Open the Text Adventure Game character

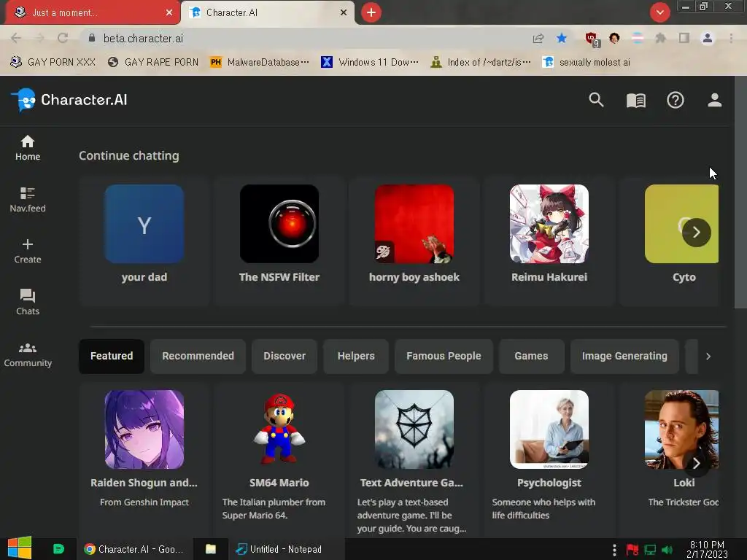(x=414, y=459)
